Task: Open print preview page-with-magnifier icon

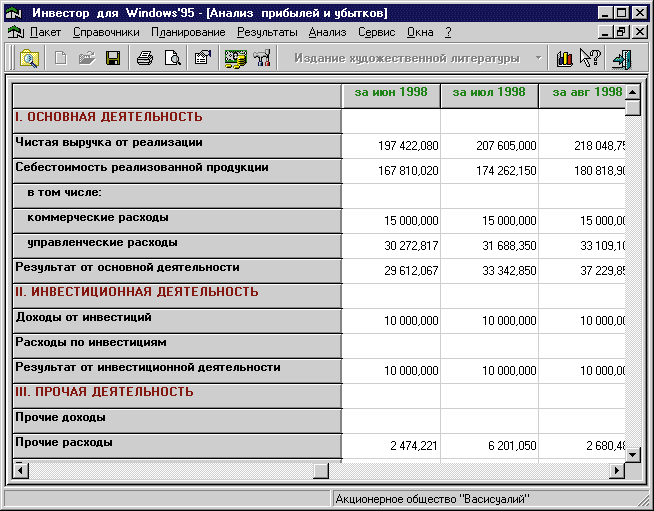Action: [x=172, y=58]
